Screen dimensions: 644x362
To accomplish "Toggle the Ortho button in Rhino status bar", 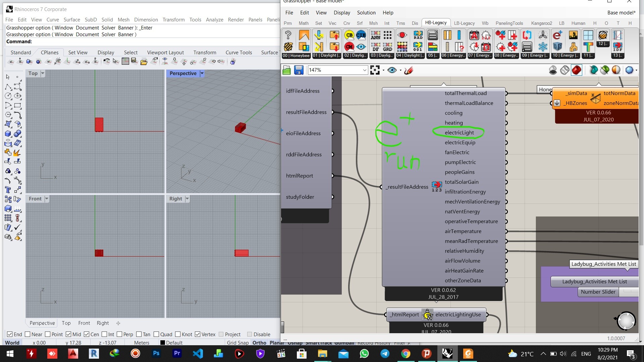I will 259,343.
